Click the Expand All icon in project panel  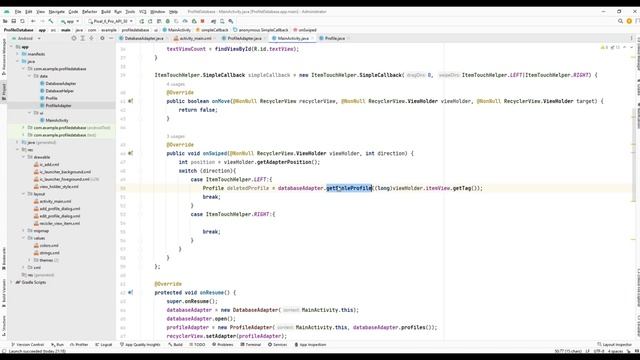tap(82, 38)
